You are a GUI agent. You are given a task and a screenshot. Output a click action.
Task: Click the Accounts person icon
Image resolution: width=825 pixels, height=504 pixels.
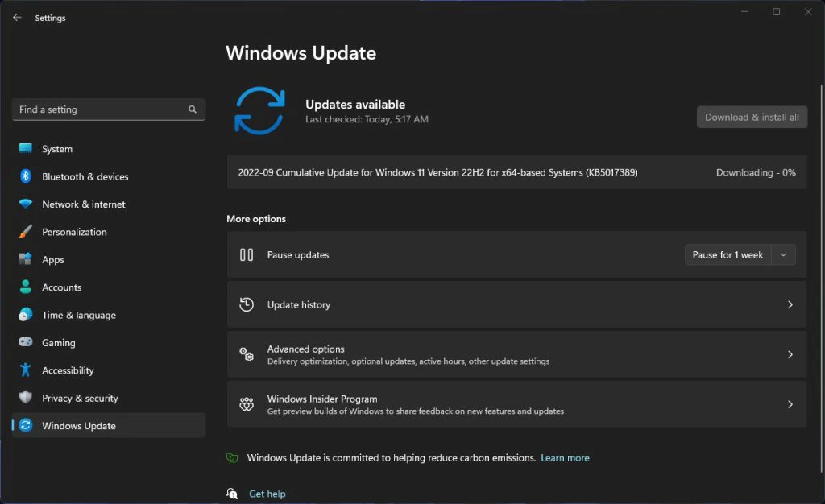25,287
